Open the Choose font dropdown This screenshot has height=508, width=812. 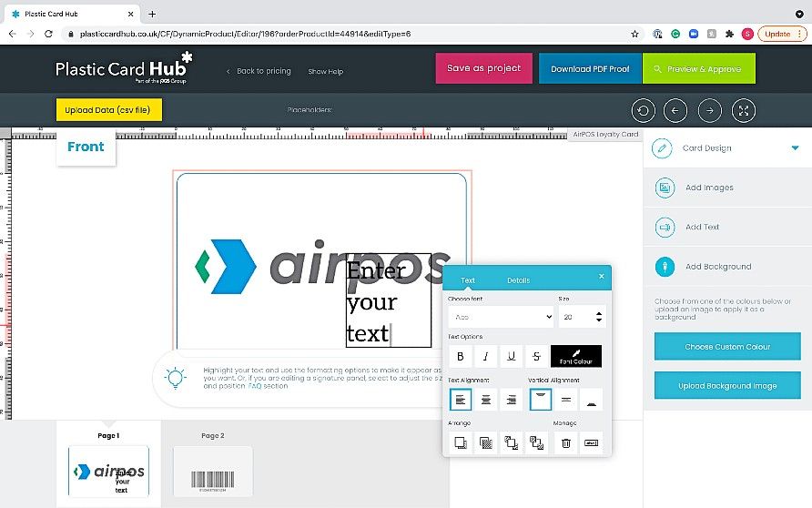coord(501,317)
